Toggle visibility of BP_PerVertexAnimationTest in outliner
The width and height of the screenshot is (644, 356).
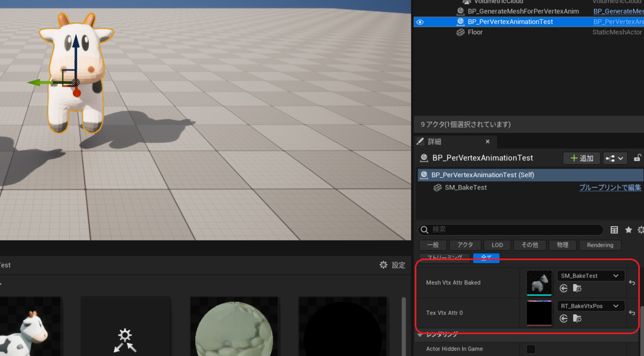click(420, 22)
